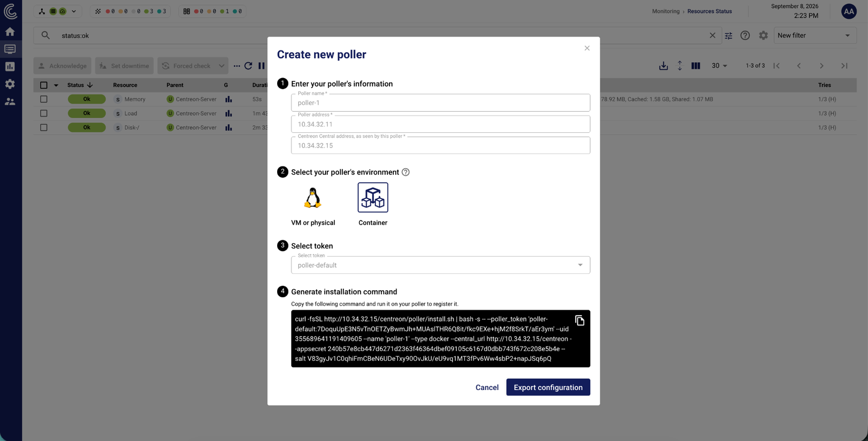Sort by the Parent column header
The image size is (868, 441).
point(175,85)
